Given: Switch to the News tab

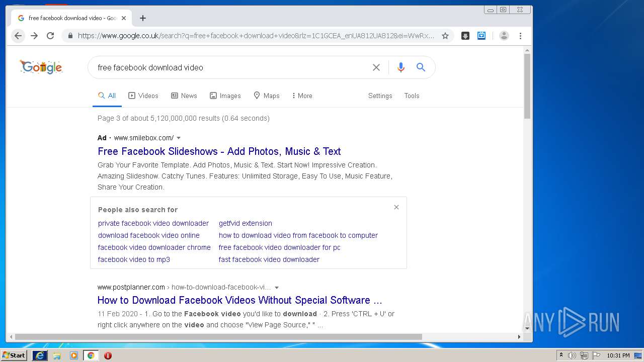Looking at the screenshot, I should [x=184, y=96].
